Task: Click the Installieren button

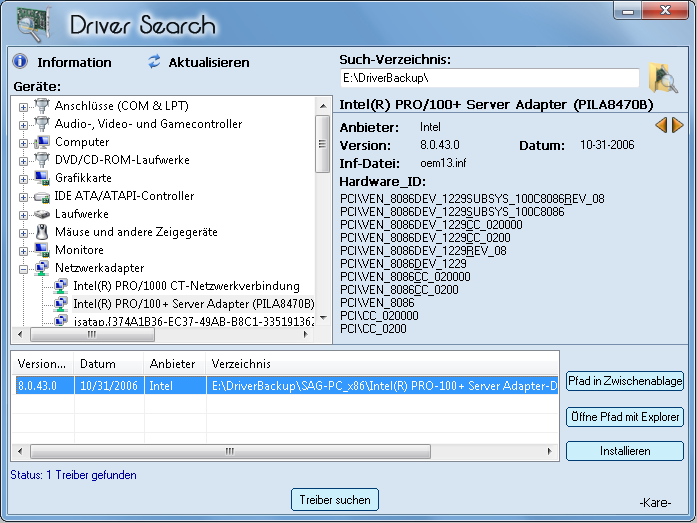Action: pos(624,451)
